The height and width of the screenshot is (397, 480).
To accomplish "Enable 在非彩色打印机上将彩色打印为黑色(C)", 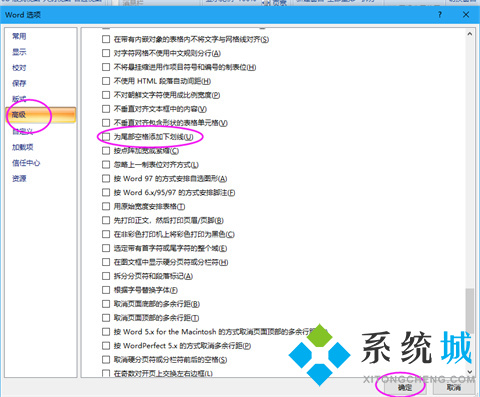I will coord(106,234).
